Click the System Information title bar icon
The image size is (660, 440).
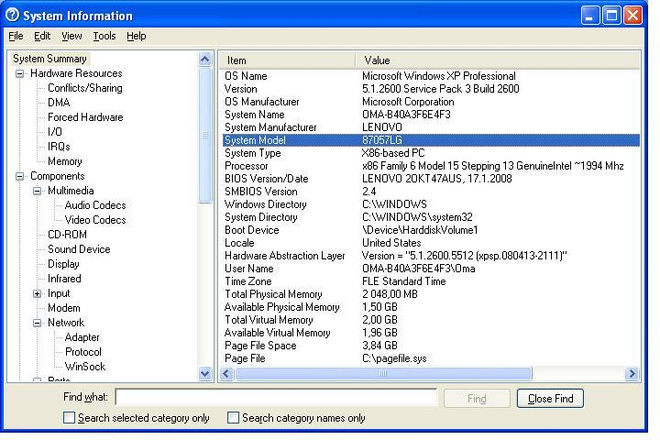pyautogui.click(x=12, y=15)
